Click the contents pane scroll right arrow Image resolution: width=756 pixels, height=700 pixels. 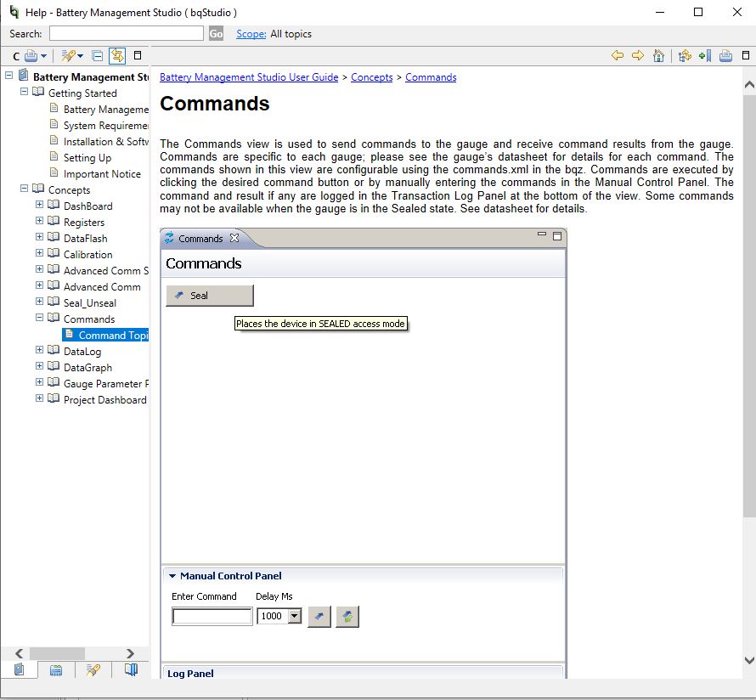pyautogui.click(x=130, y=653)
